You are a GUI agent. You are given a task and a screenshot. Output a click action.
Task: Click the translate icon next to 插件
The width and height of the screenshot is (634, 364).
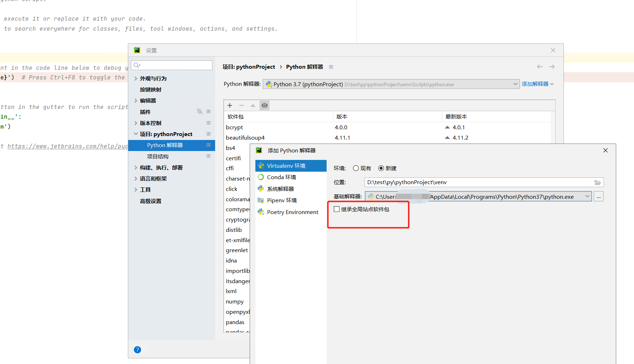click(199, 111)
